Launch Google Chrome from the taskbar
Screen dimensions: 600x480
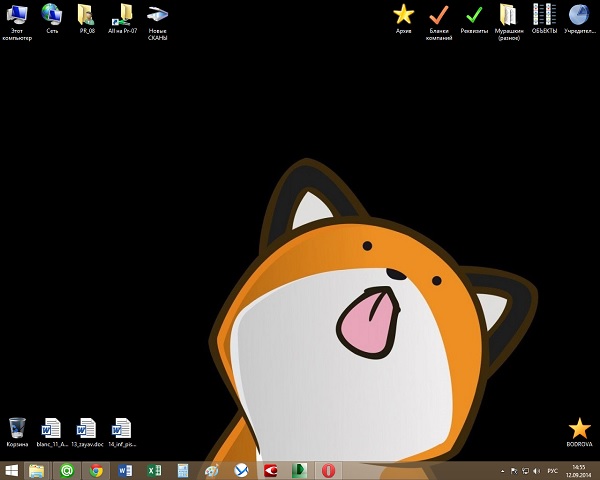pyautogui.click(x=96, y=470)
